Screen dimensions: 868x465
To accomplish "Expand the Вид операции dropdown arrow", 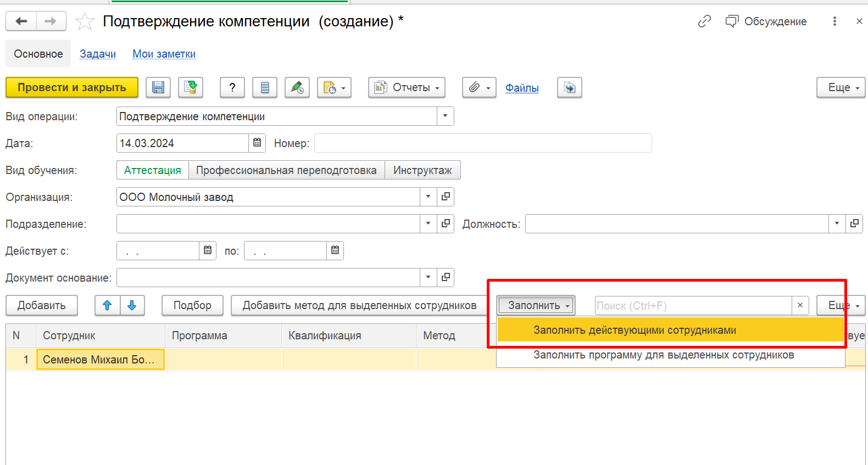I will pyautogui.click(x=446, y=116).
